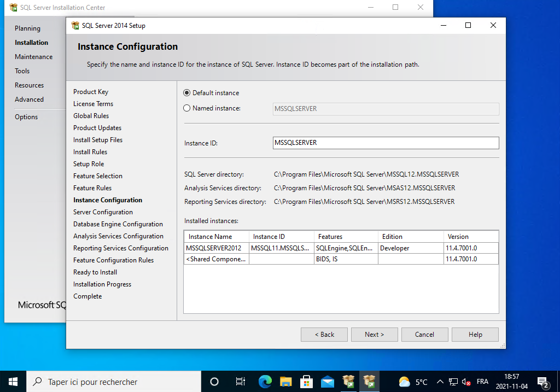Open File Explorer from the taskbar
This screenshot has width=560, height=392.
286,382
